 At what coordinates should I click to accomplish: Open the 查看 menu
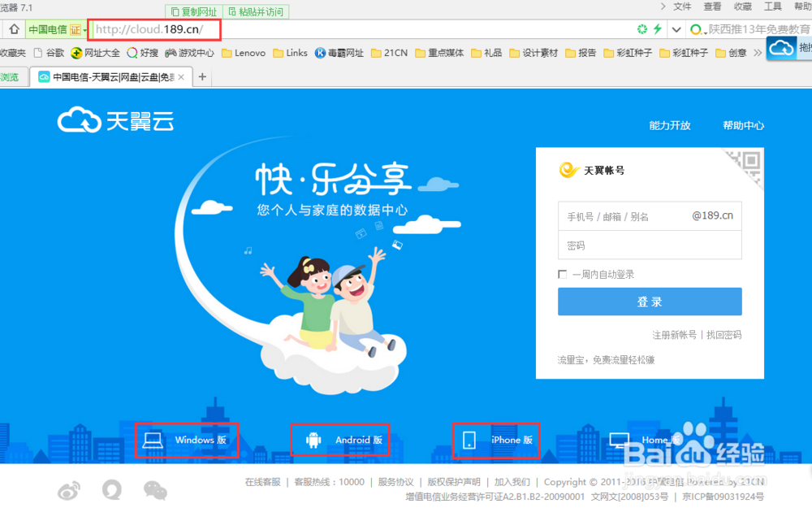[x=712, y=7]
